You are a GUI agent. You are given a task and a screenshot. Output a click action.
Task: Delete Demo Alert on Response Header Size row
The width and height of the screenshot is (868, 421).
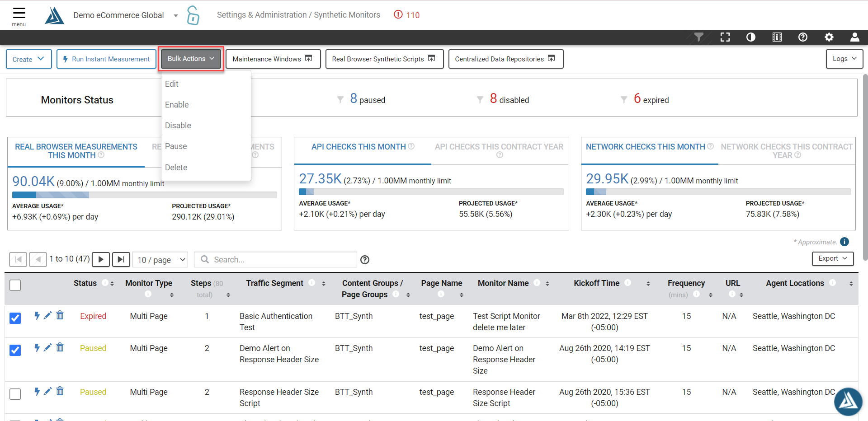(60, 347)
